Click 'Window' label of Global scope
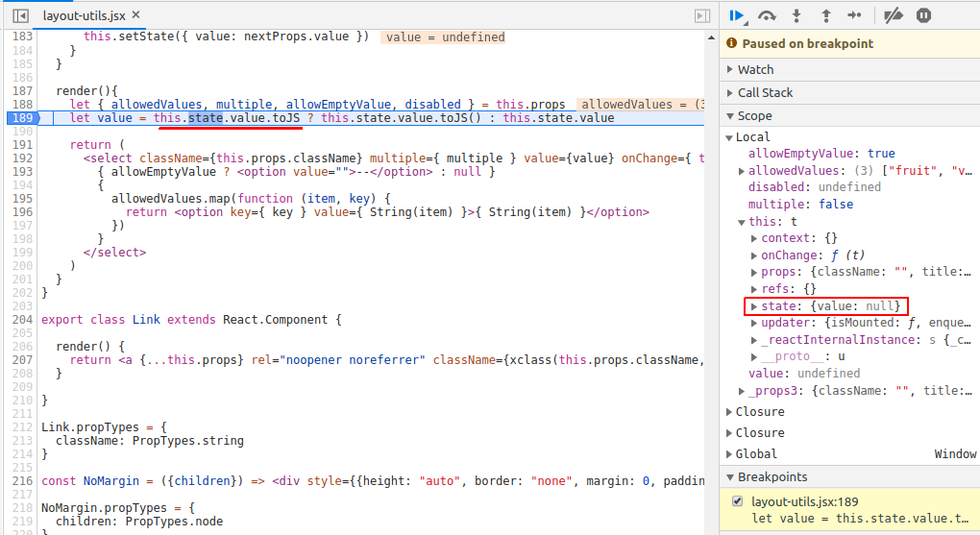980x535 pixels. pyautogui.click(x=955, y=453)
